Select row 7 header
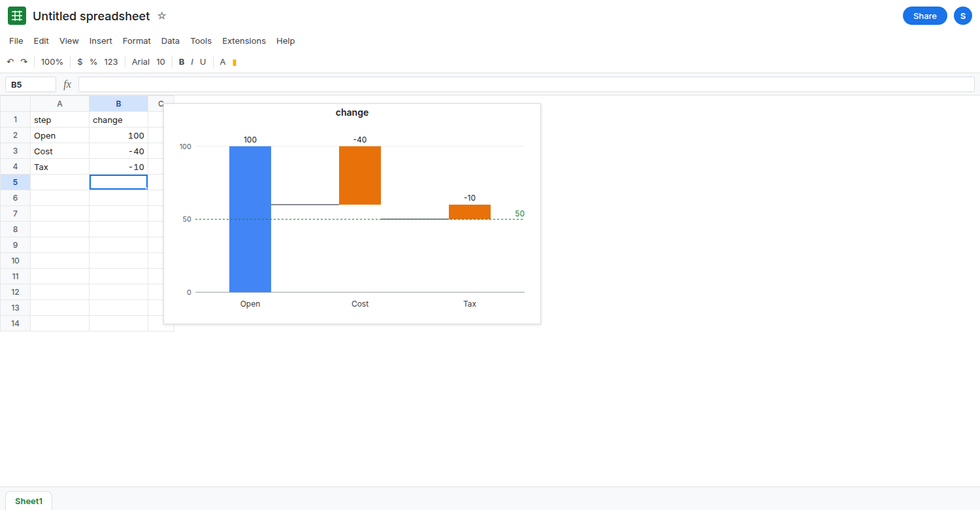This screenshot has height=510, width=980. pyautogui.click(x=15, y=214)
